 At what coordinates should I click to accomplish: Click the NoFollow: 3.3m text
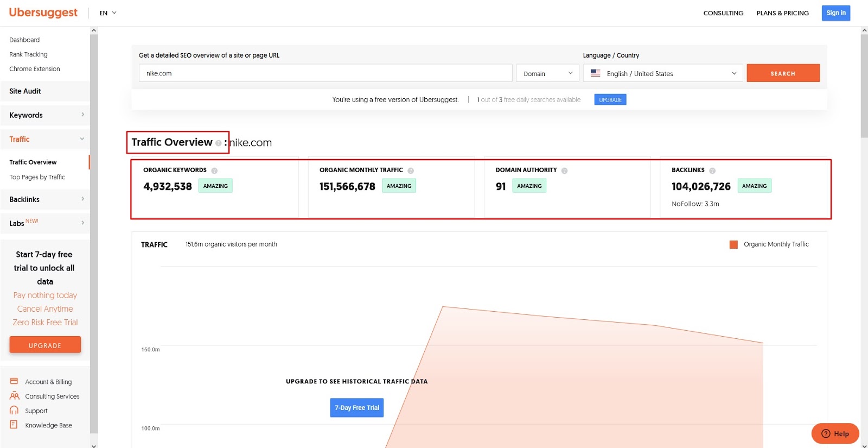[695, 204]
